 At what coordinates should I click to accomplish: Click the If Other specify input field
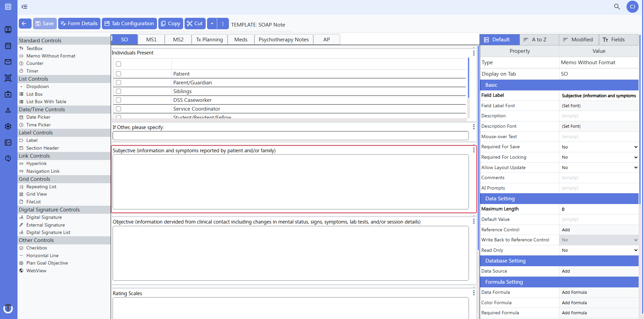(290, 135)
